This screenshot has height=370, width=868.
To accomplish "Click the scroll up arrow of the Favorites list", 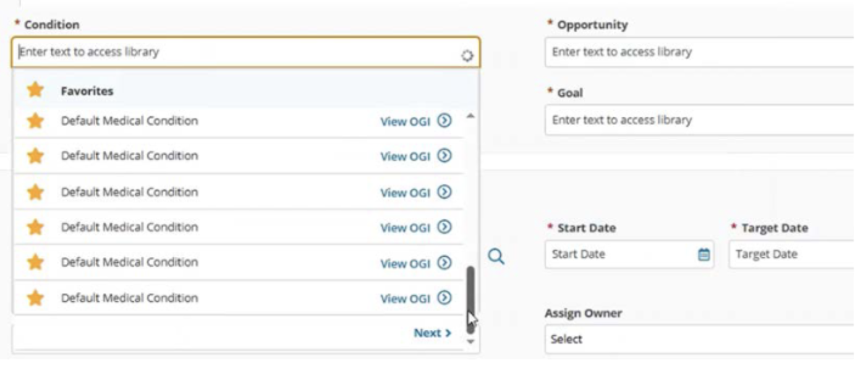I will click(x=470, y=116).
